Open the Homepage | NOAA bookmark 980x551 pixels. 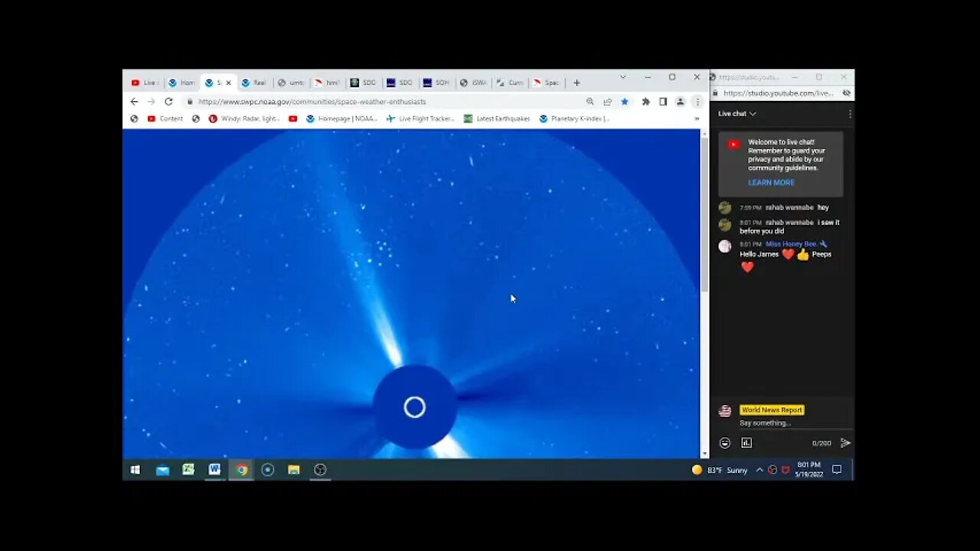click(341, 119)
